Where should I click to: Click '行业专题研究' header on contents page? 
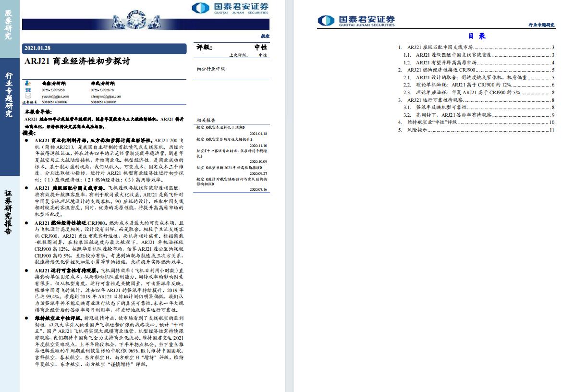point(541,25)
